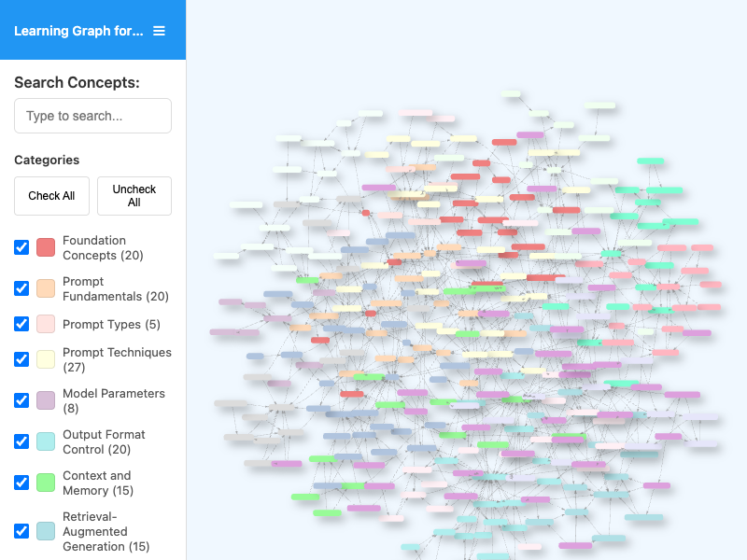Click the Retrieval-Augmented Generation swatch
Screen dimensions: 747x560
click(x=45, y=530)
